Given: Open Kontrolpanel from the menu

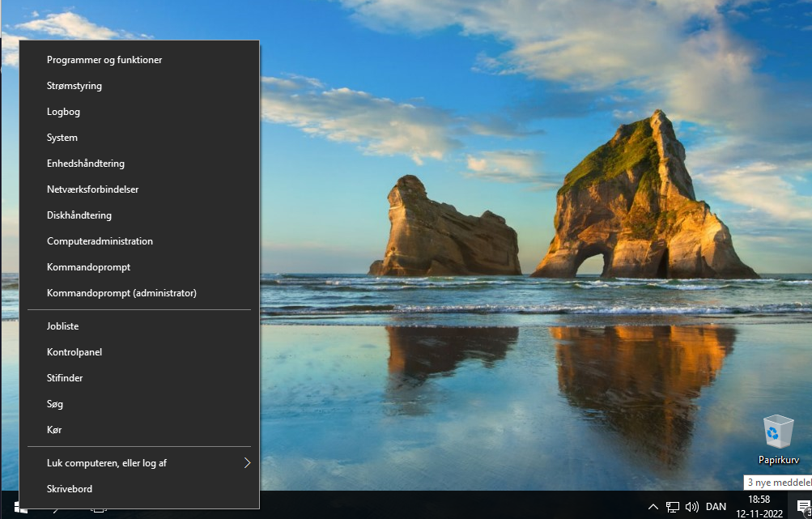Looking at the screenshot, I should click(x=74, y=352).
